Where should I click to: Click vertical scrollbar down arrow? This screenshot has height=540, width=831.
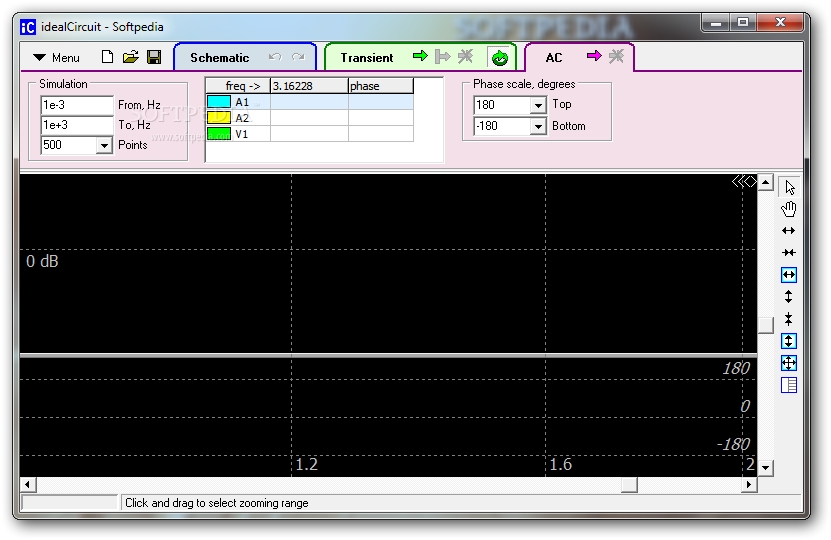pyautogui.click(x=765, y=468)
